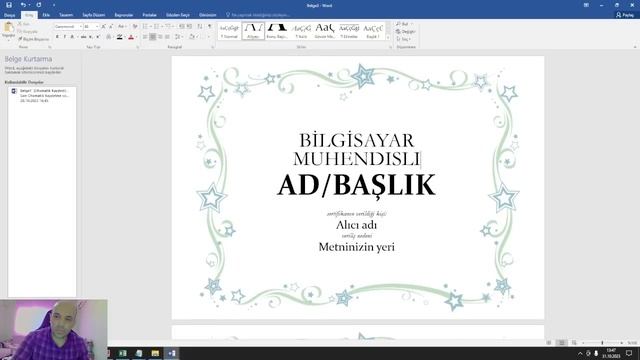
Task: Justify text alignment
Action: [167, 37]
